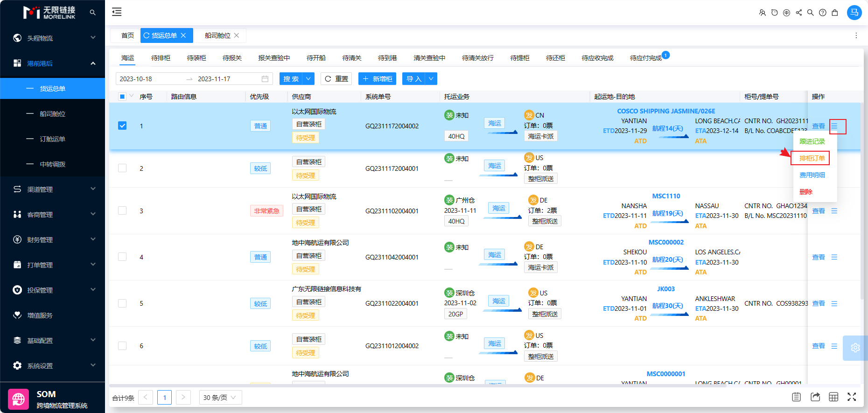Image resolution: width=868 pixels, height=413 pixels.
Task: Open the 导入 button dropdown arrow
Action: [432, 79]
